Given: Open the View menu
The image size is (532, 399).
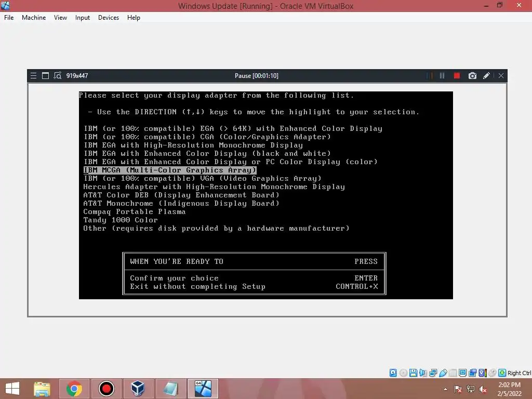Looking at the screenshot, I should click(60, 18).
